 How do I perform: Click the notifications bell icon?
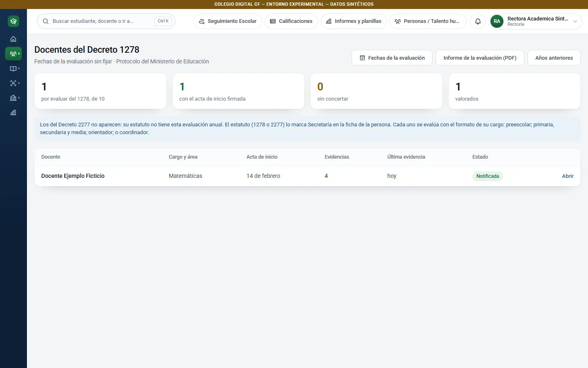(478, 21)
